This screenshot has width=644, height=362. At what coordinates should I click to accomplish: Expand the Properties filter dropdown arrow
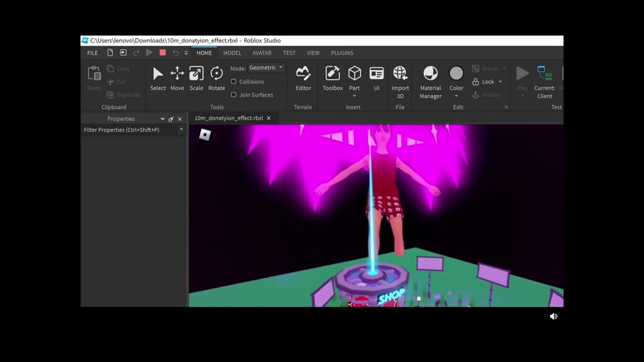pyautogui.click(x=181, y=130)
